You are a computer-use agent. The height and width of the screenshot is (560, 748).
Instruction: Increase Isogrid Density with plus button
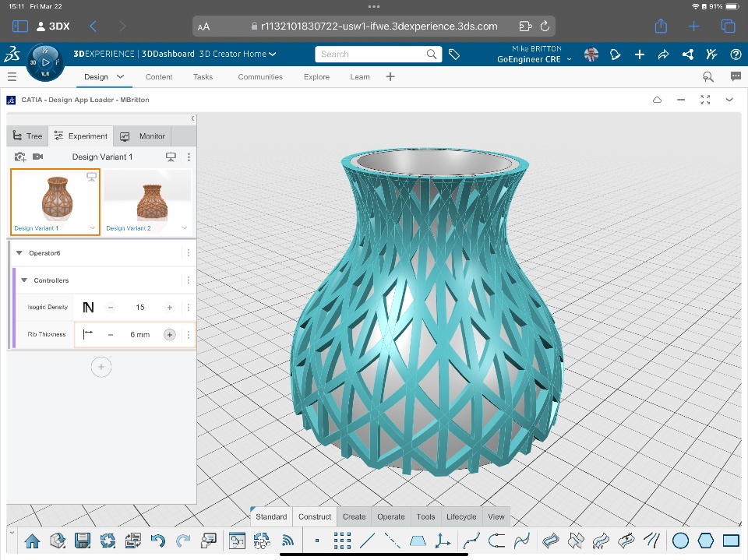pos(169,308)
